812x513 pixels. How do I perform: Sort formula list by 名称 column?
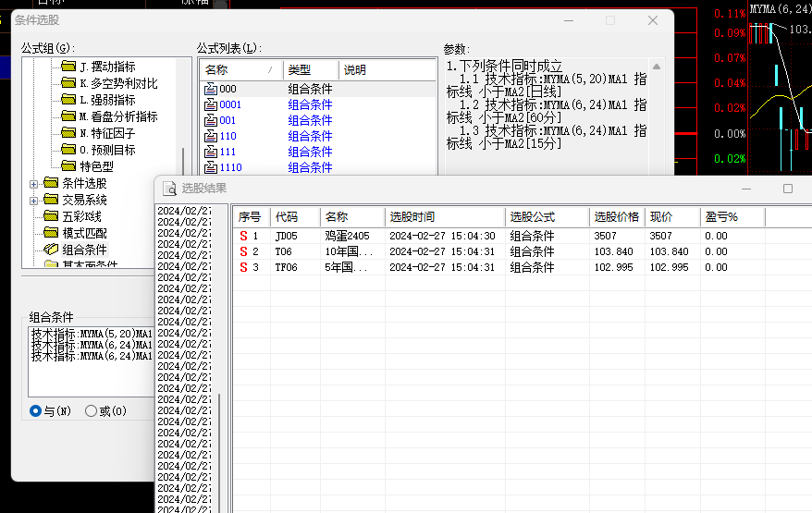(241, 70)
